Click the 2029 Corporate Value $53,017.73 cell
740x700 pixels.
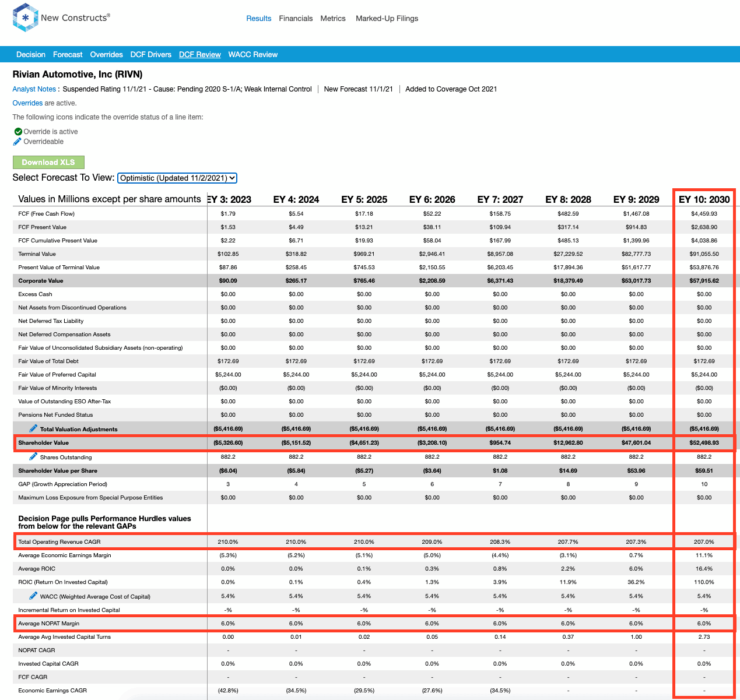(636, 281)
